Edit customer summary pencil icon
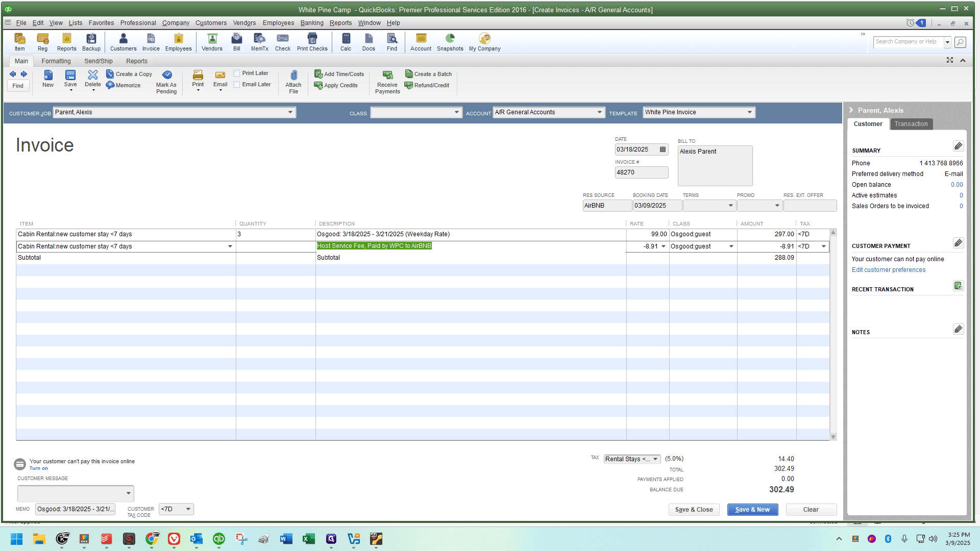Image resolution: width=980 pixels, height=551 pixels. point(958,146)
